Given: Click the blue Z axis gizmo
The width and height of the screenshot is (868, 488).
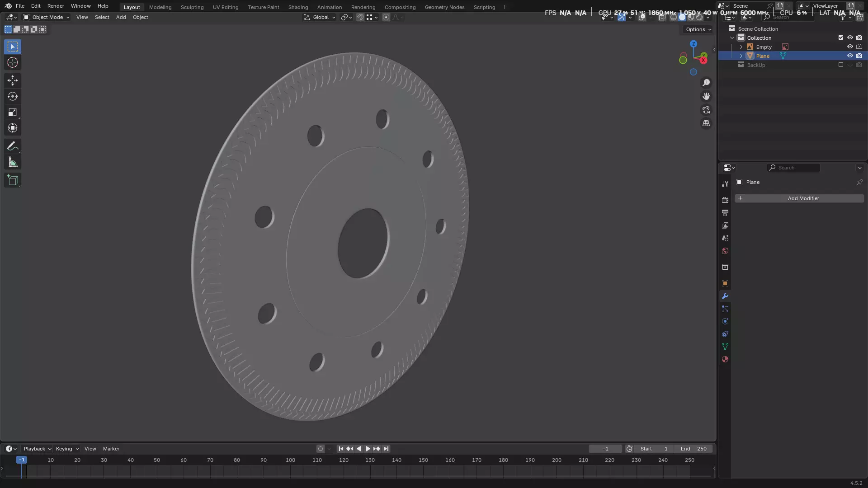Looking at the screenshot, I should [693, 44].
